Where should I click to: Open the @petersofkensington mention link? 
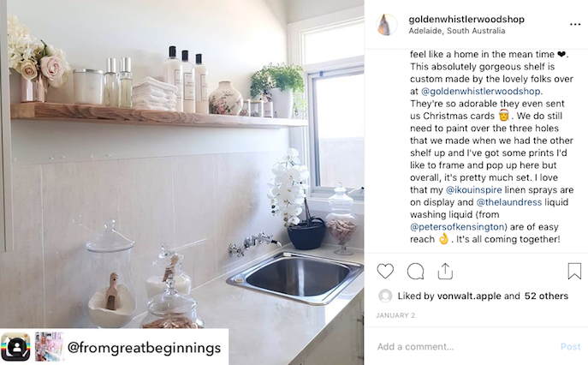click(x=457, y=227)
